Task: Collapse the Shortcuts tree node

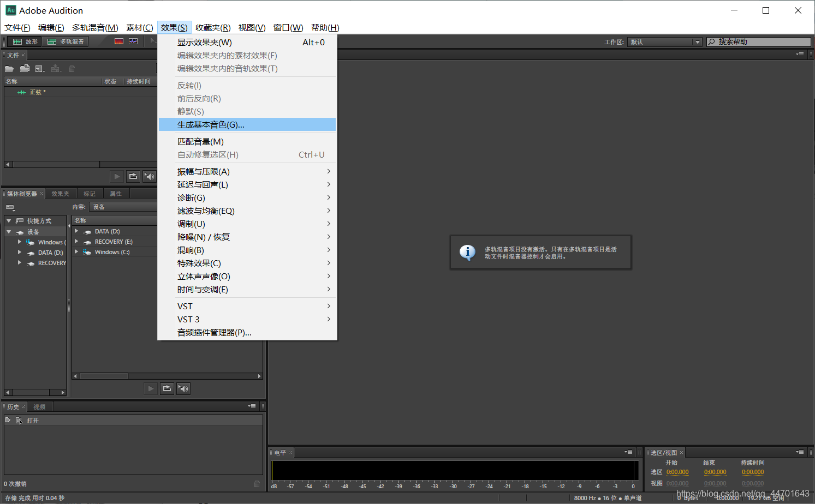Action: click(9, 221)
